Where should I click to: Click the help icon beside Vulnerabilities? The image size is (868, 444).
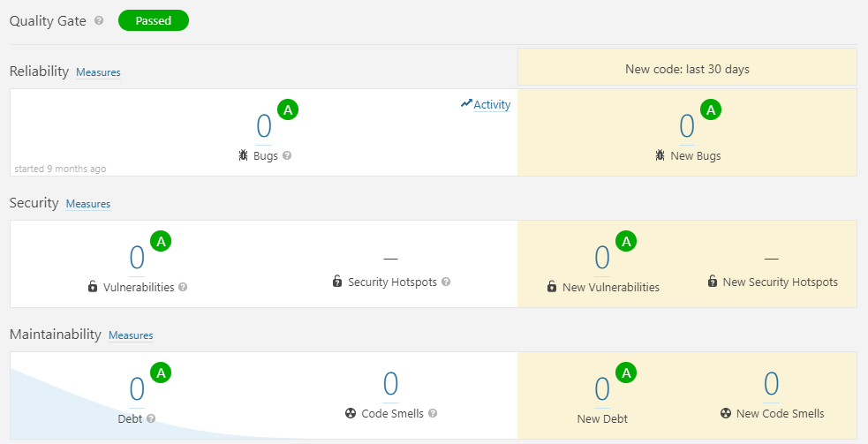(183, 287)
